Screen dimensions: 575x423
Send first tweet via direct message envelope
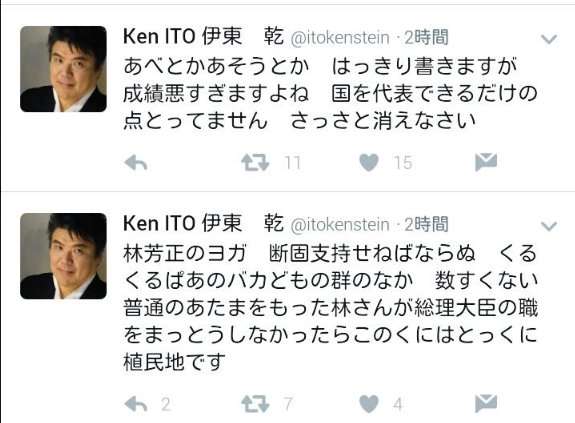pyautogui.click(x=486, y=162)
